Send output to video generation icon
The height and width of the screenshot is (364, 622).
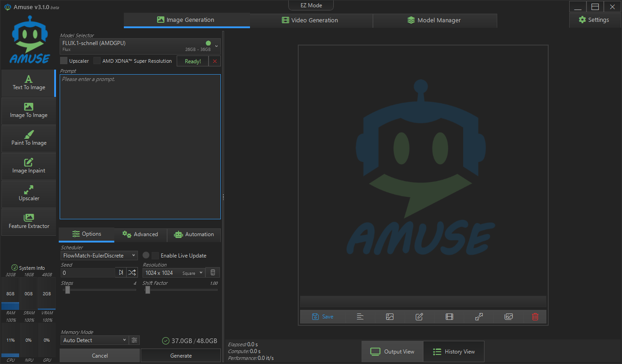tap(449, 317)
